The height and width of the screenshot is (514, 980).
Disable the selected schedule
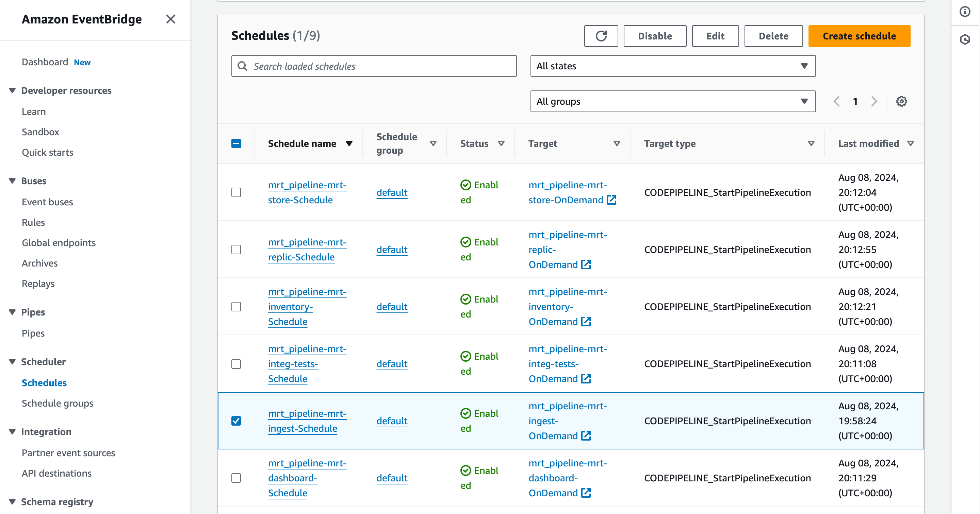[x=655, y=36]
